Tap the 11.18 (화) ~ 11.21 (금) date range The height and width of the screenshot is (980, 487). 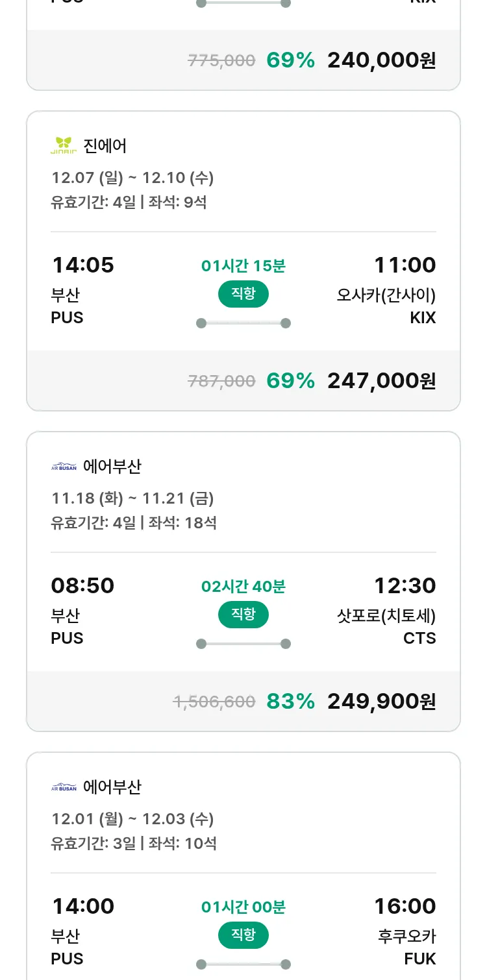point(132,498)
